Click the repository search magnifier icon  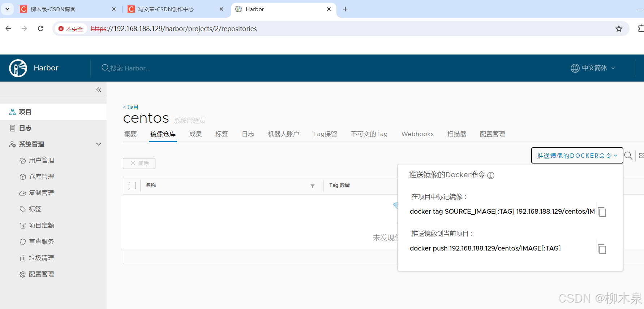coord(628,156)
